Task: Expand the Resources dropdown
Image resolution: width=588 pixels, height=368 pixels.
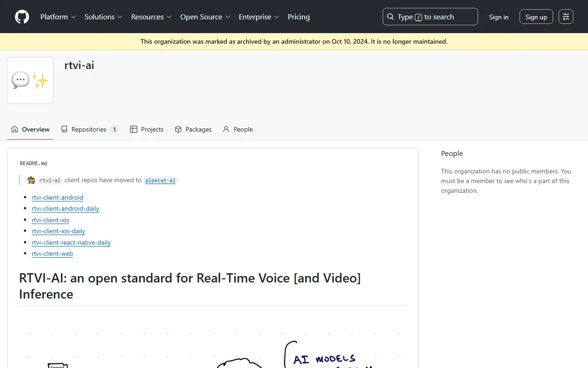Action: pos(152,17)
